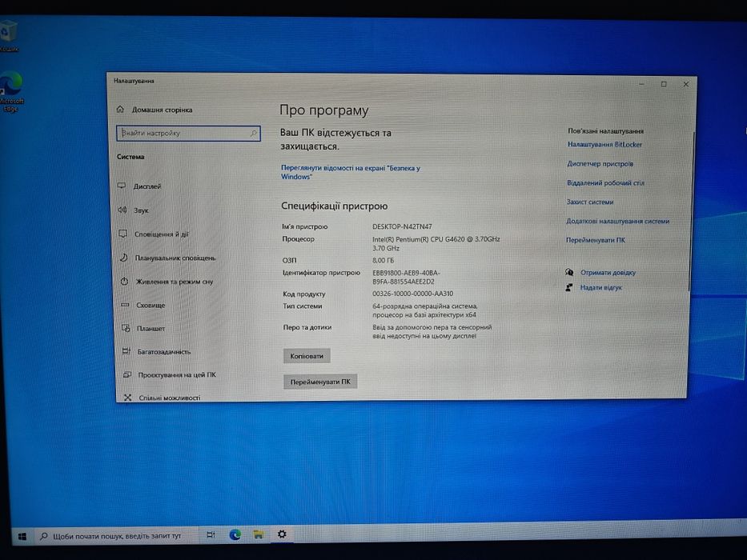Focus the Знайти настройку search field

click(188, 134)
